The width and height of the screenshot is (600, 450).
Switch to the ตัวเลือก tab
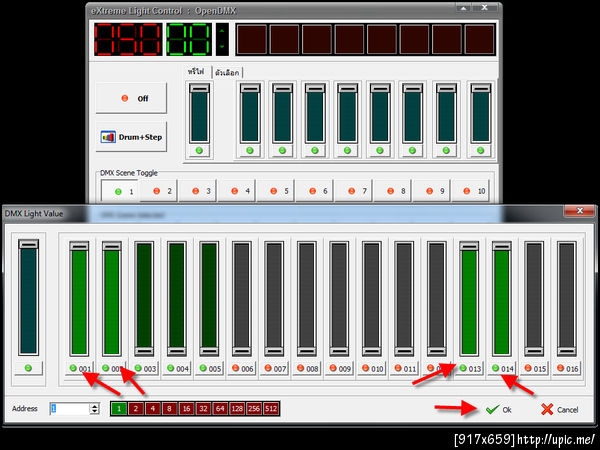tap(227, 72)
